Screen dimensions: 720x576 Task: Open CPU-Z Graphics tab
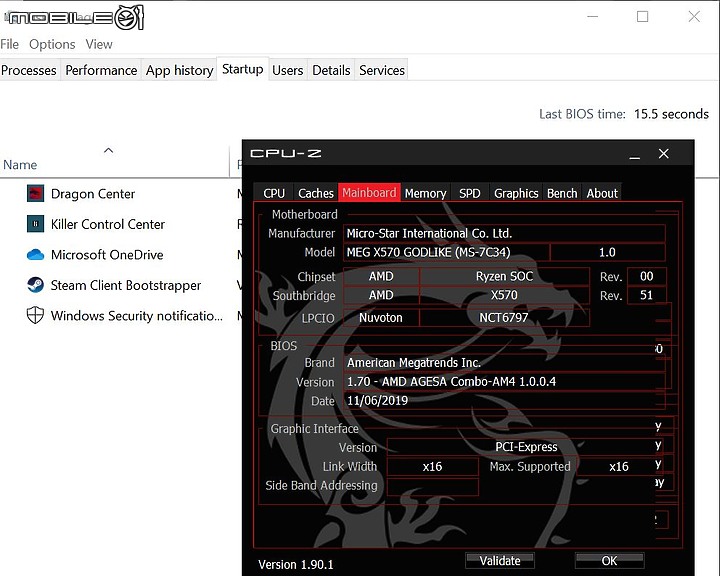(516, 193)
